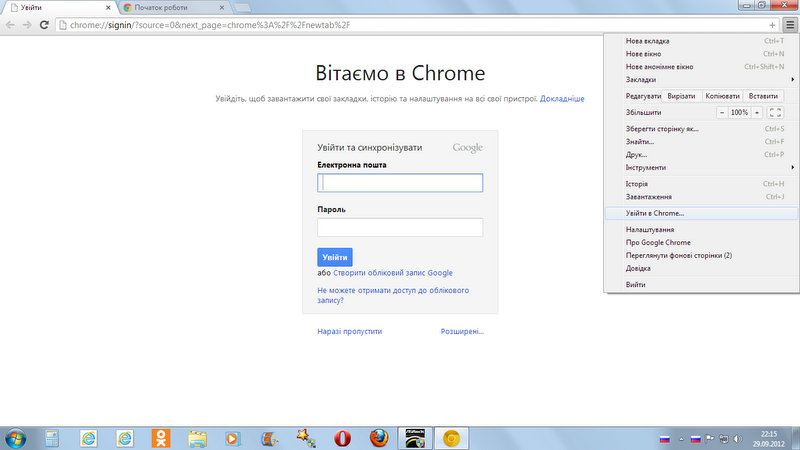
Task: Open the Chrome hamburger menu button
Action: (790, 24)
